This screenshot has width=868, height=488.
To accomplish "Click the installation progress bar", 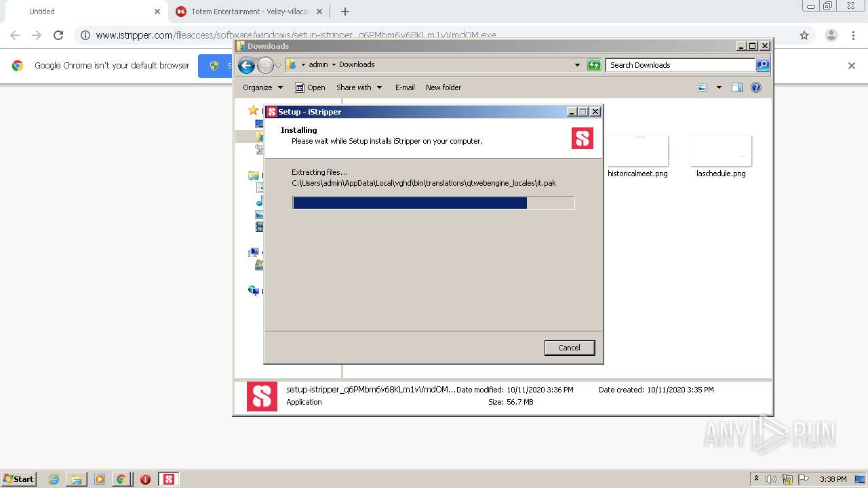I will 433,203.
